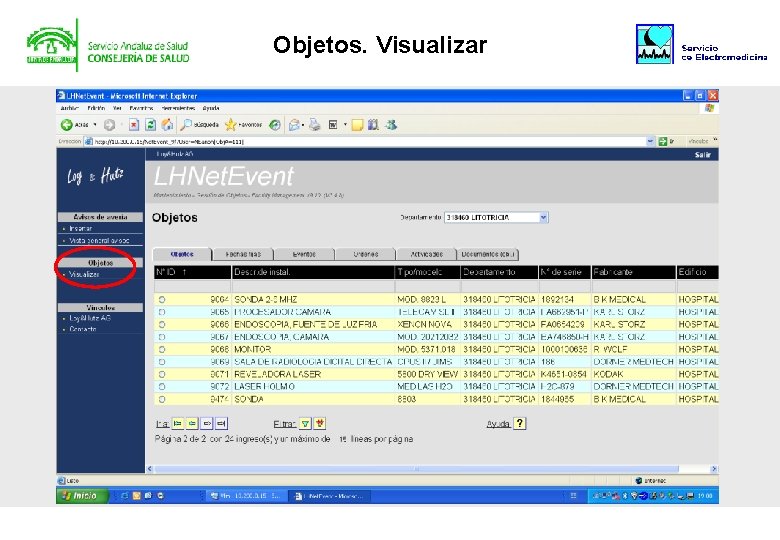Select radio button for LASER HOLMIO row

(x=162, y=387)
